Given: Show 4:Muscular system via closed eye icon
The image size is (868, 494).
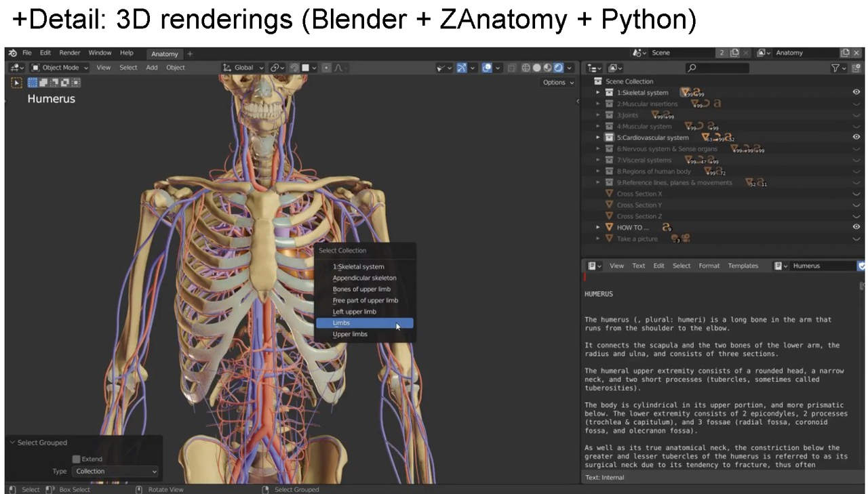Looking at the screenshot, I should pos(856,127).
